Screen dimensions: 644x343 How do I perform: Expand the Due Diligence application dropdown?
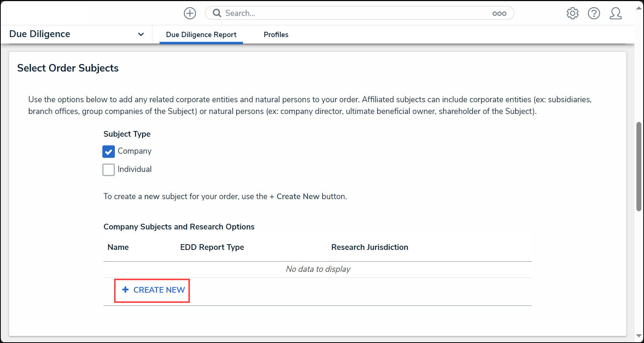77,34
